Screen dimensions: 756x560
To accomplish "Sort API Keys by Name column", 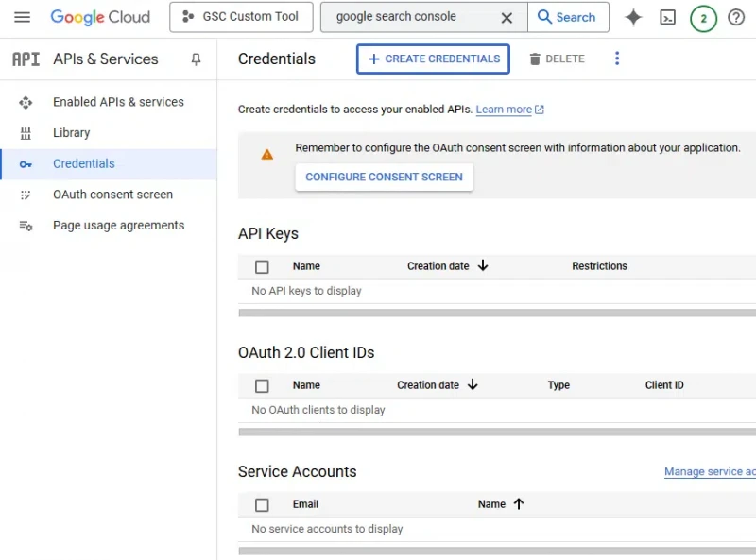I will (306, 266).
